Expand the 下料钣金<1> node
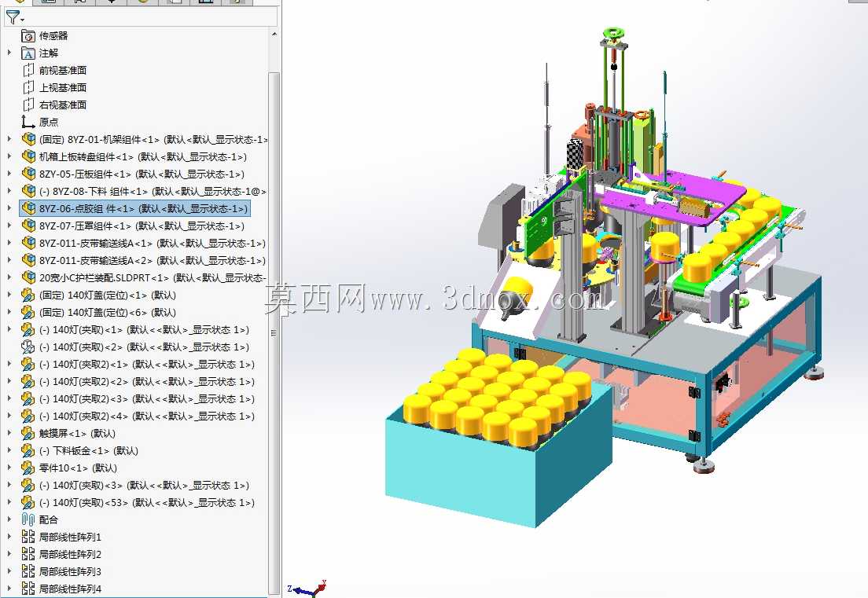The height and width of the screenshot is (598, 868). [x=9, y=450]
